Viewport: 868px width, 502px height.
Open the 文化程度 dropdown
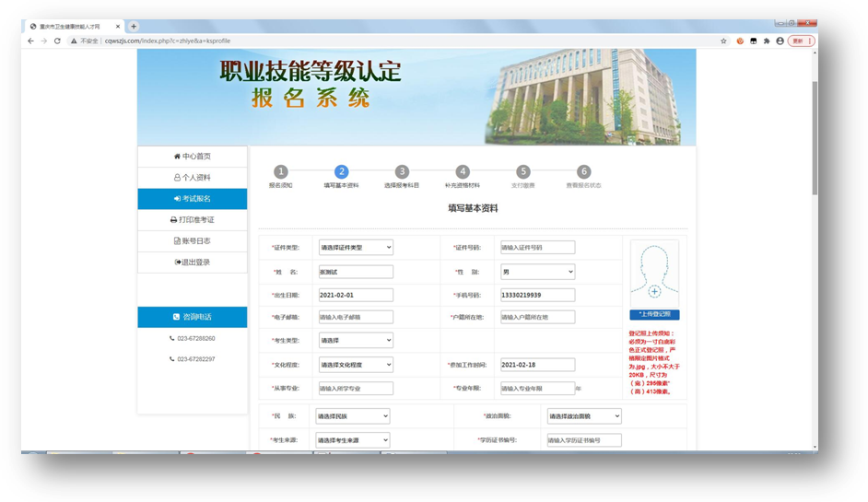pyautogui.click(x=356, y=365)
